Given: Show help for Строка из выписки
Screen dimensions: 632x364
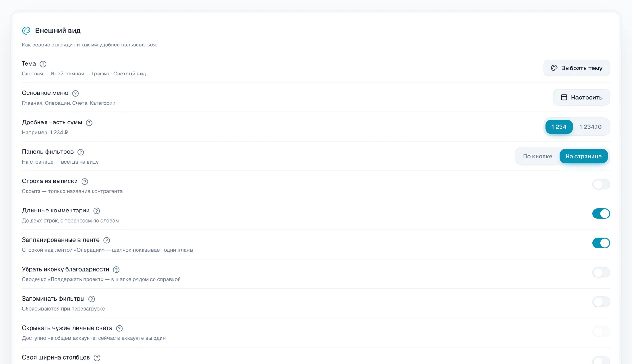Looking at the screenshot, I should [85, 181].
